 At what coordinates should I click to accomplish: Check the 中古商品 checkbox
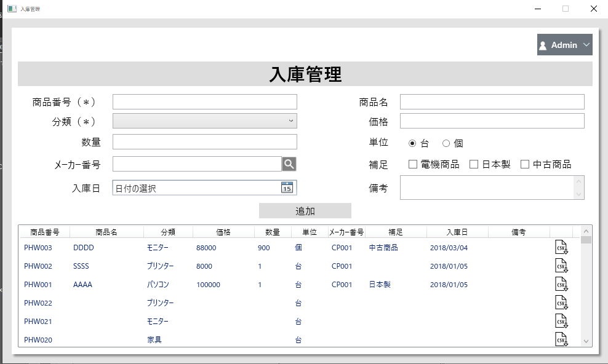[x=525, y=164]
